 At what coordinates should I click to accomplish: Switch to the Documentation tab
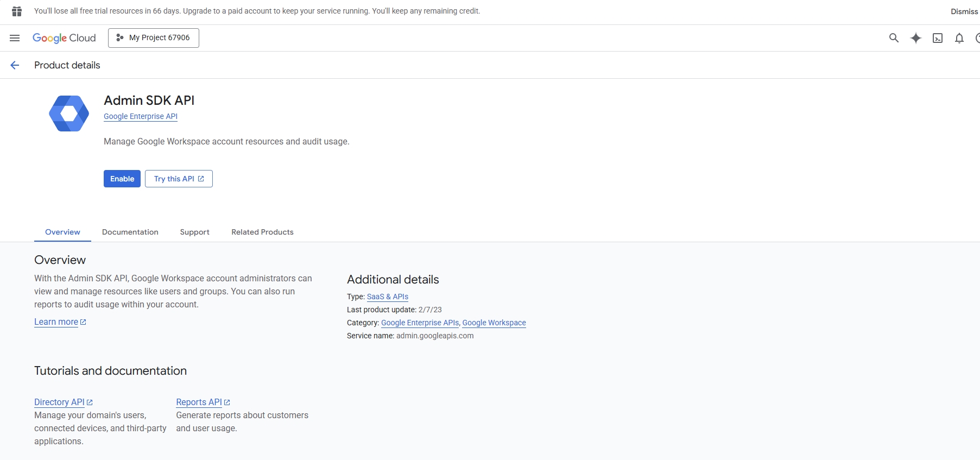click(130, 232)
